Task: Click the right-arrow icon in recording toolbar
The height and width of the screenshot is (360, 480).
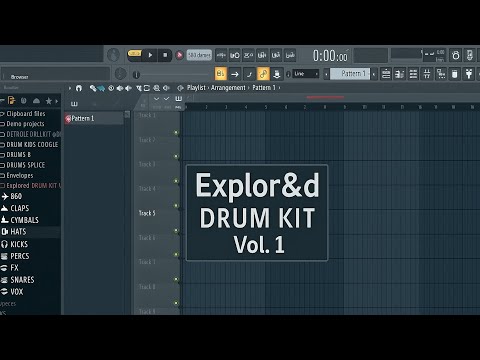Action: (235, 74)
